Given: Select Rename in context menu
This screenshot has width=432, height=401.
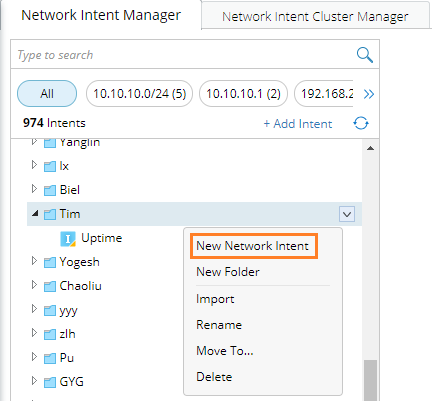Looking at the screenshot, I should 219,325.
